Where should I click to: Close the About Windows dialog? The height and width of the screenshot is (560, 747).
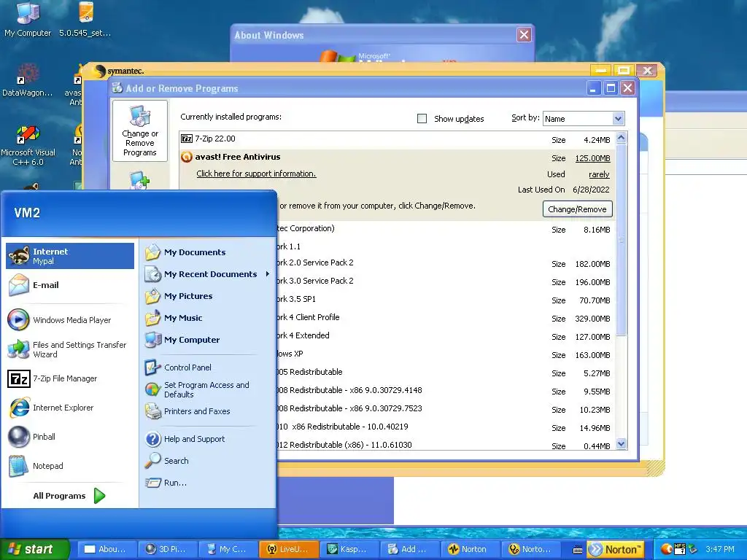tap(524, 35)
